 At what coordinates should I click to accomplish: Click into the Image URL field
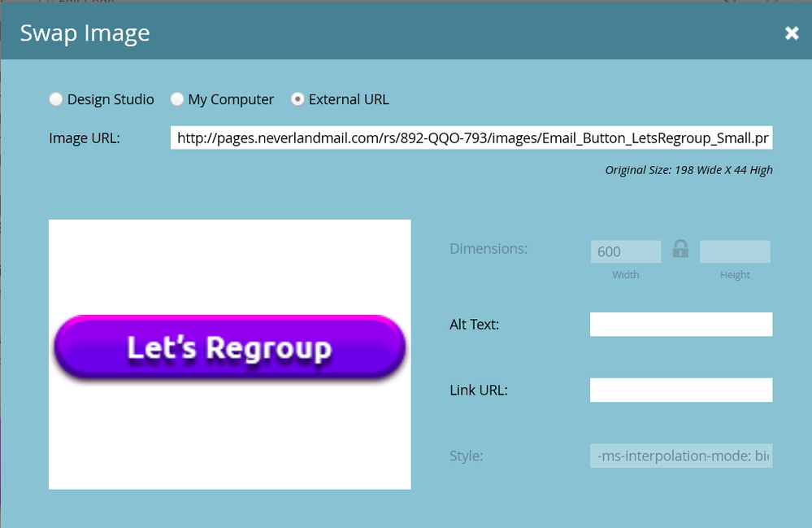click(471, 138)
